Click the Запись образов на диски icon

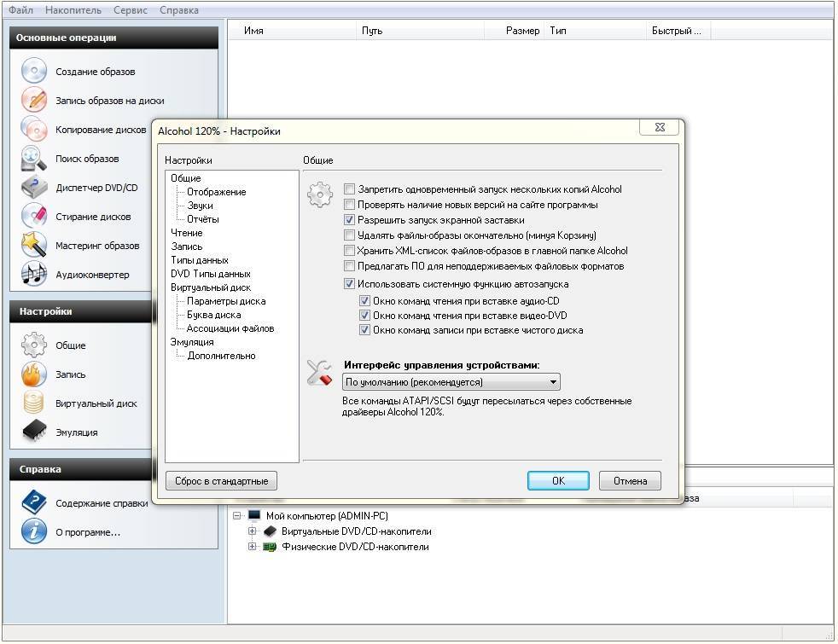click(33, 101)
